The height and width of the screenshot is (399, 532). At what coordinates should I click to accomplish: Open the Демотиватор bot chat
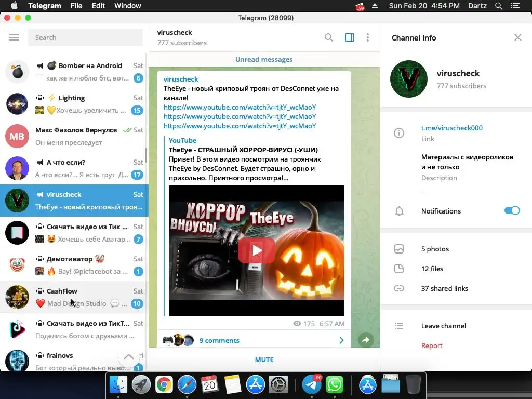coord(74,265)
